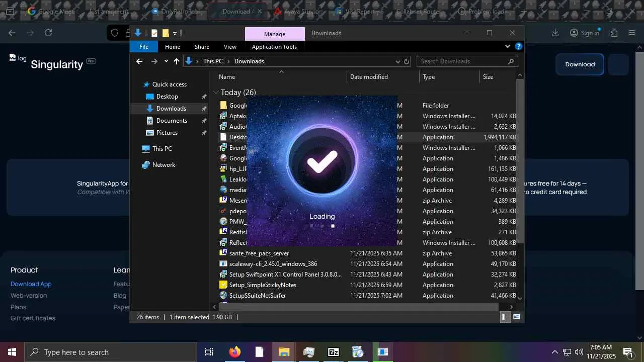This screenshot has width=644, height=362.
Task: Click Sign in on the Firefox toolbar
Action: [585, 33]
